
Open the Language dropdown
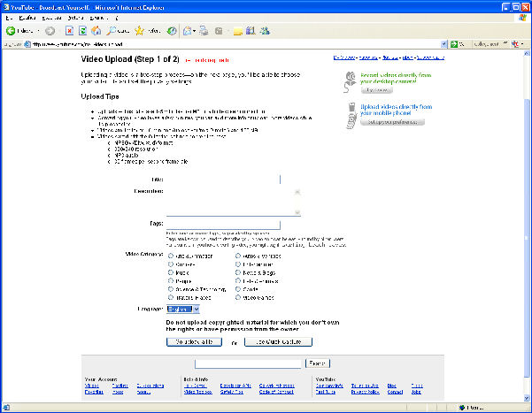(183, 309)
